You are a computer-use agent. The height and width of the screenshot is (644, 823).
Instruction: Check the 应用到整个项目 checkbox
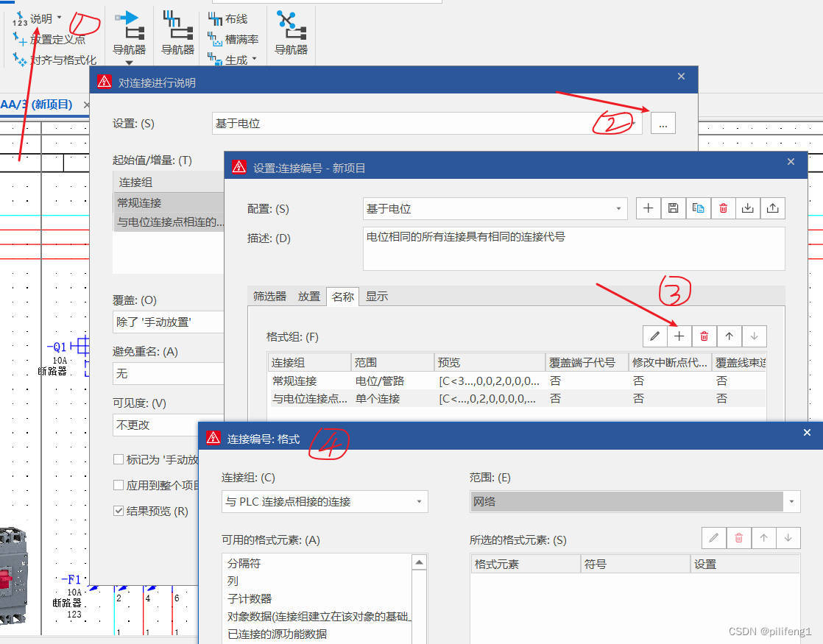119,485
